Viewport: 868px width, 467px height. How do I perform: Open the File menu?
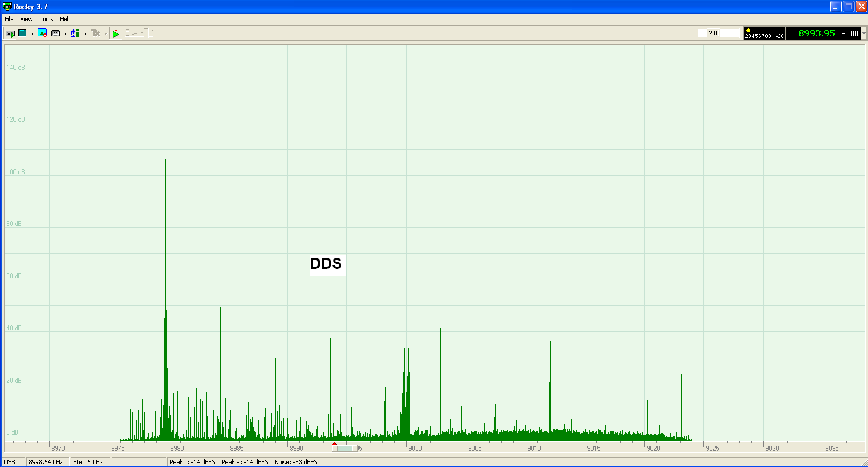9,19
